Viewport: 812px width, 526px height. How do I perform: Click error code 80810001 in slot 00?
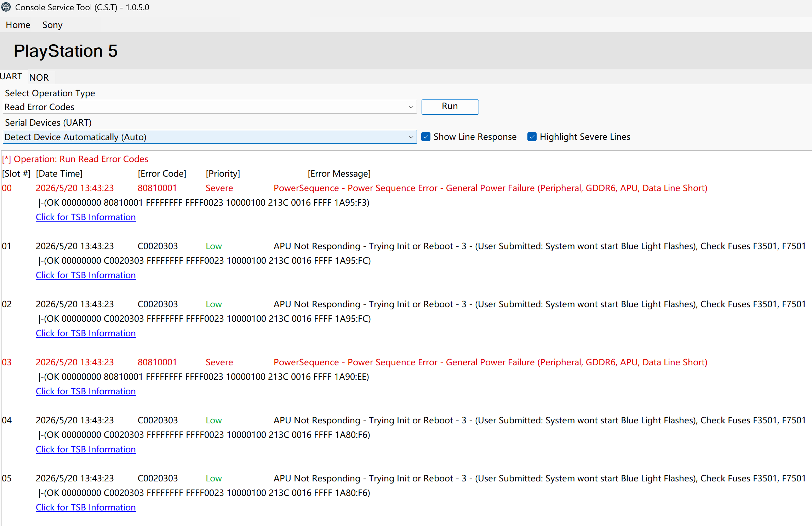(157, 188)
